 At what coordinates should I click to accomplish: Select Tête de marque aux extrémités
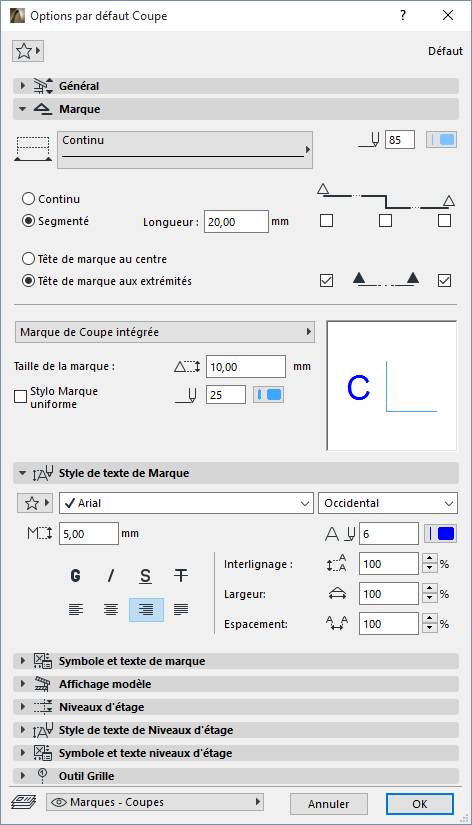pyautogui.click(x=28, y=281)
